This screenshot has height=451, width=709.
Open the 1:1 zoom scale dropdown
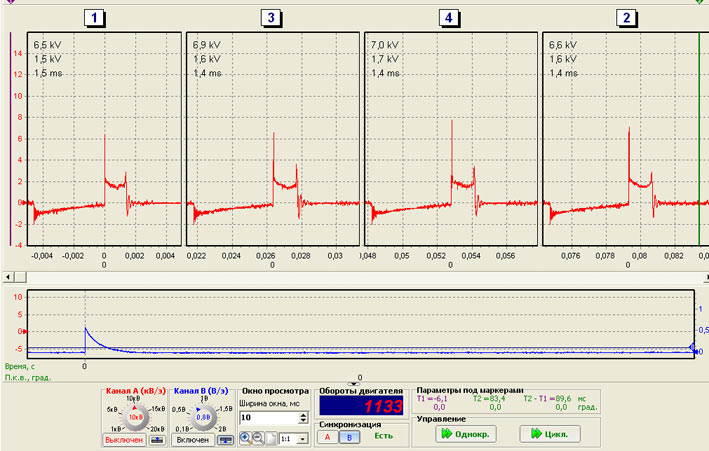pyautogui.click(x=303, y=439)
